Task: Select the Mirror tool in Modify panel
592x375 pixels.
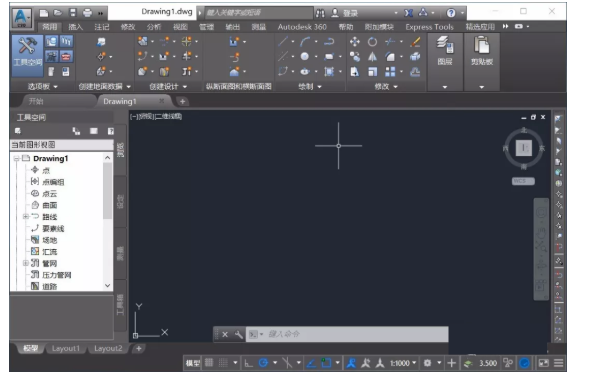Action: [372, 57]
